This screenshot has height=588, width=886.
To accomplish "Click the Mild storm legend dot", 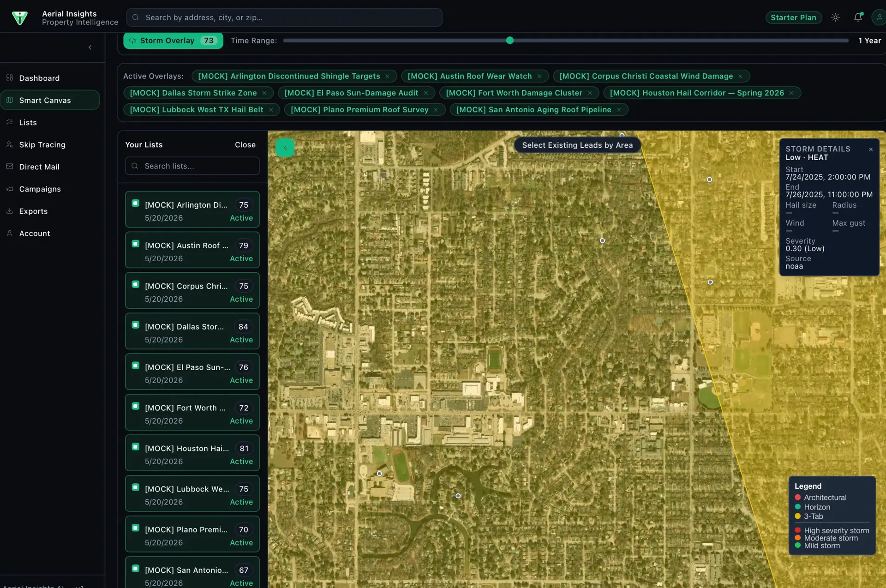I will click(x=797, y=546).
